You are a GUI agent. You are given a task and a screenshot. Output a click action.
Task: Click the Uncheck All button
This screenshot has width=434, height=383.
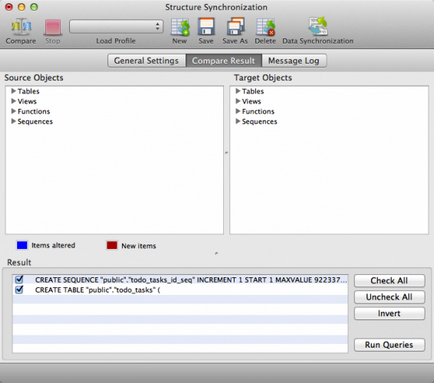tap(389, 297)
